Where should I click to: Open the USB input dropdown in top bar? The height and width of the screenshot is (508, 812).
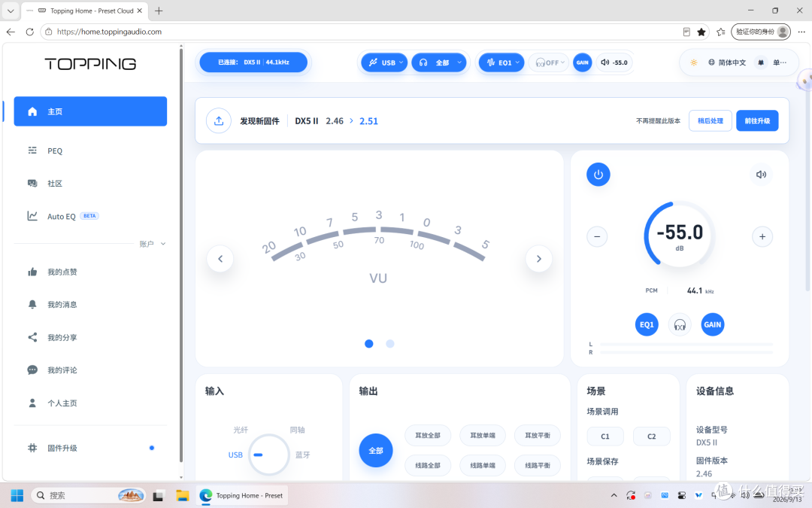pyautogui.click(x=385, y=62)
